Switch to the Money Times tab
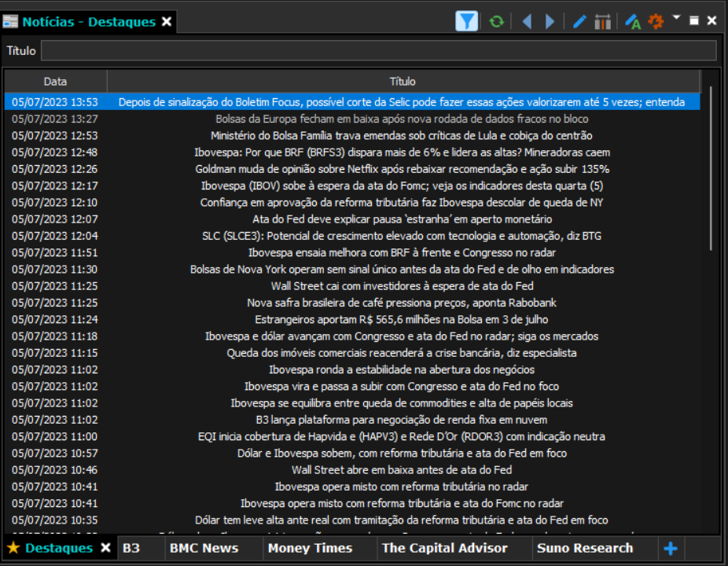Image resolution: width=728 pixels, height=566 pixels. tap(310, 548)
